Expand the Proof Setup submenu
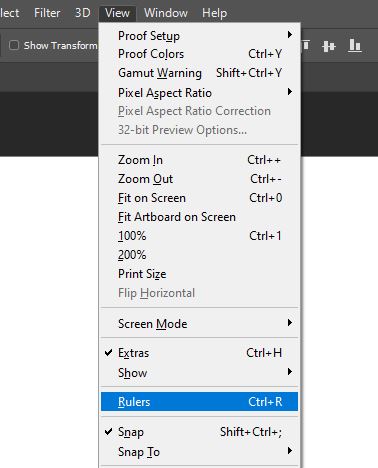The image size is (378, 468). (199, 35)
